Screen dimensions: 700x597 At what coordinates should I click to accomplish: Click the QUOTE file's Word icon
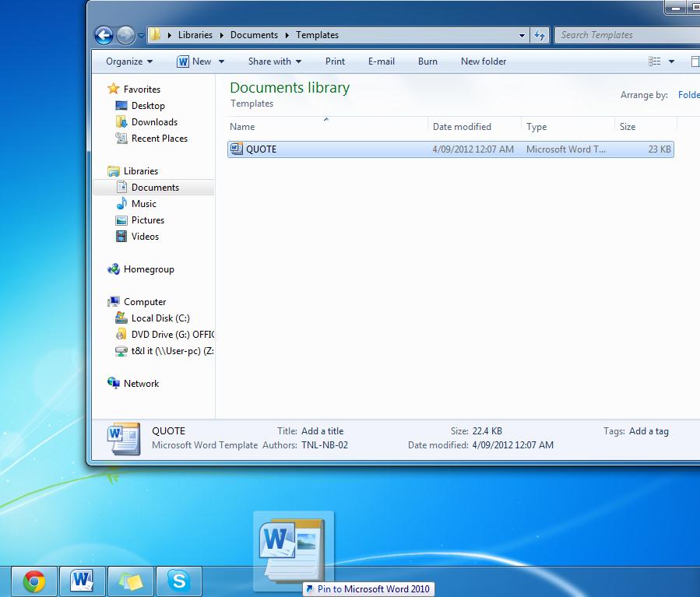236,149
